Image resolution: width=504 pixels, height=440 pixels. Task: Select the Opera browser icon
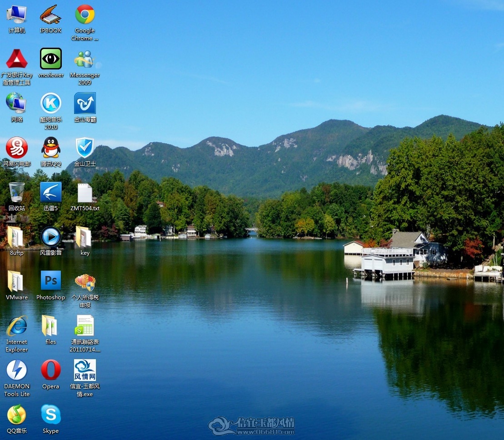point(51,370)
